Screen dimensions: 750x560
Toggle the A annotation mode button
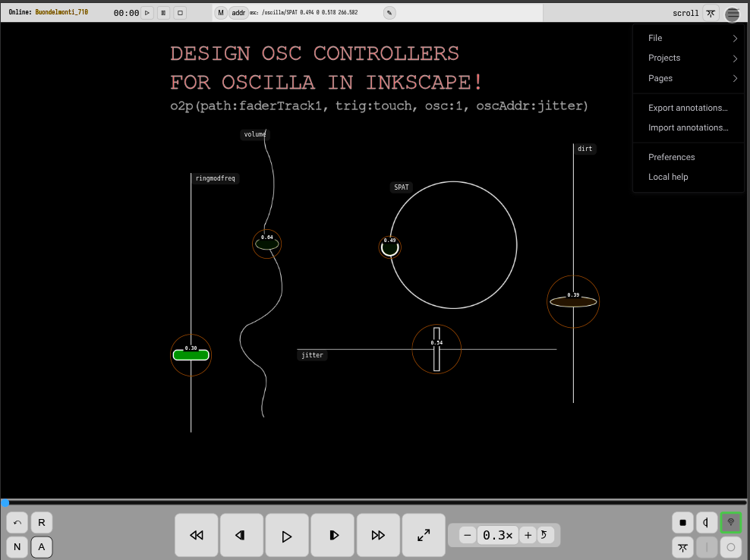click(x=42, y=547)
